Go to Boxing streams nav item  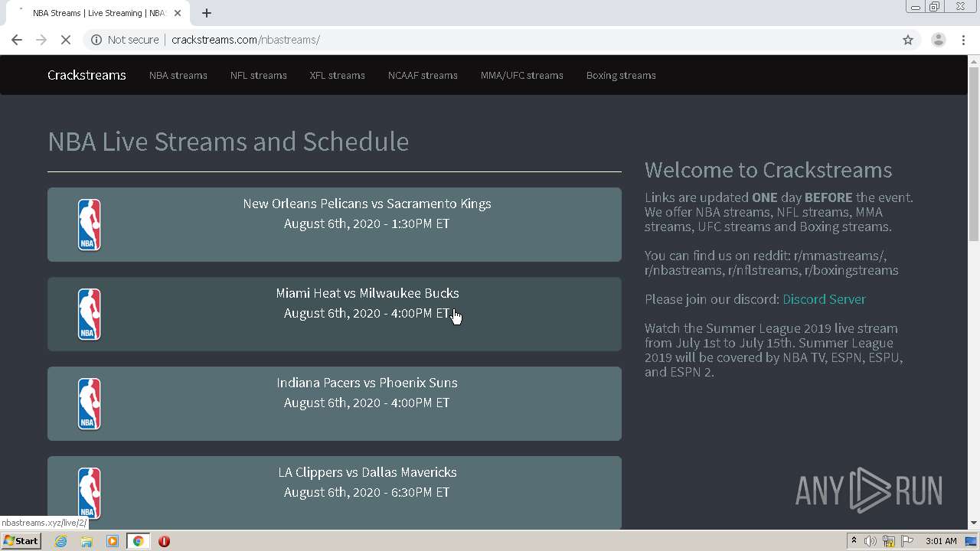tap(621, 75)
